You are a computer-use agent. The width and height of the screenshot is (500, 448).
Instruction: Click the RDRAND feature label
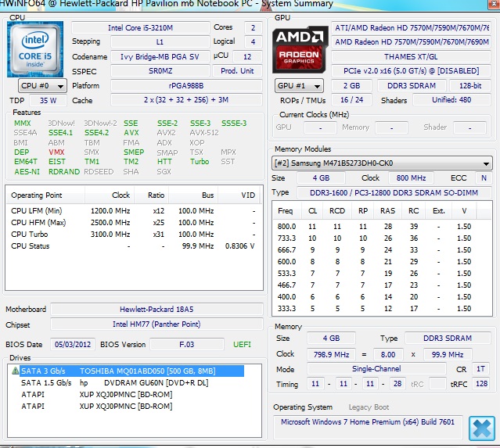64,172
